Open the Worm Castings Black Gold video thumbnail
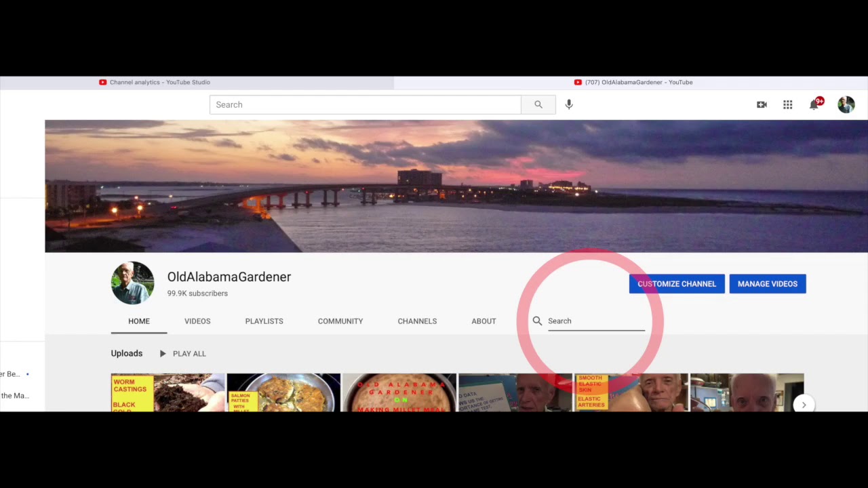 click(x=167, y=392)
